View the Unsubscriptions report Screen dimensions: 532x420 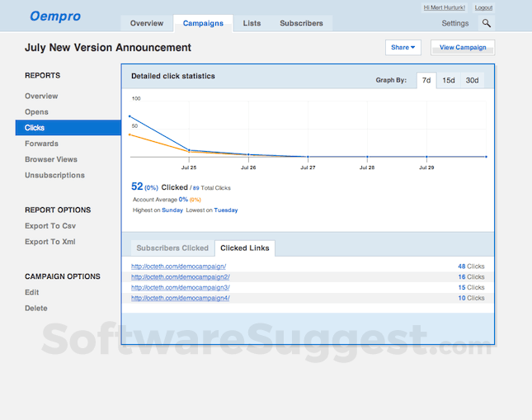pyautogui.click(x=54, y=175)
